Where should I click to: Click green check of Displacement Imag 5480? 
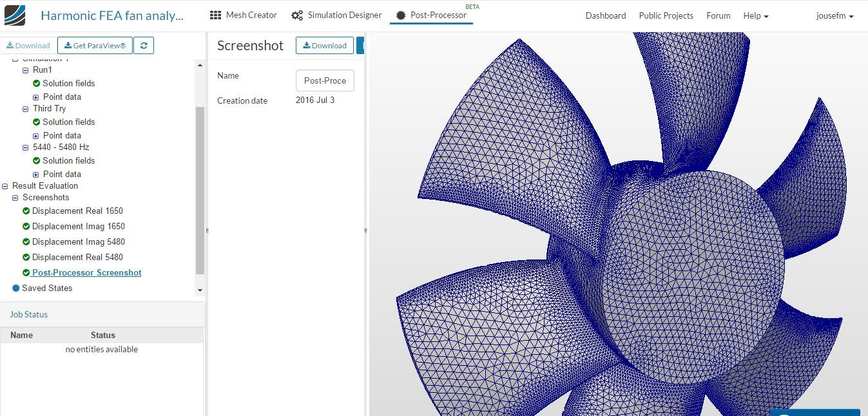(x=26, y=241)
